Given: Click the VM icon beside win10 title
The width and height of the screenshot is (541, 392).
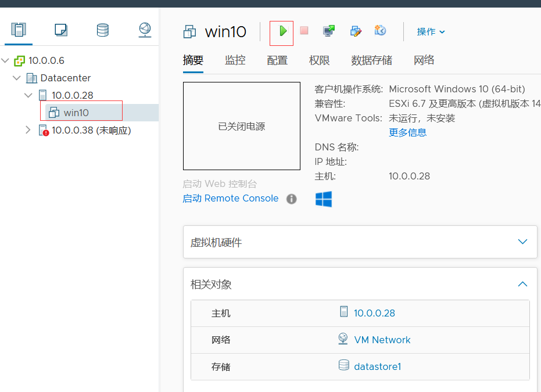Looking at the screenshot, I should click(x=189, y=32).
